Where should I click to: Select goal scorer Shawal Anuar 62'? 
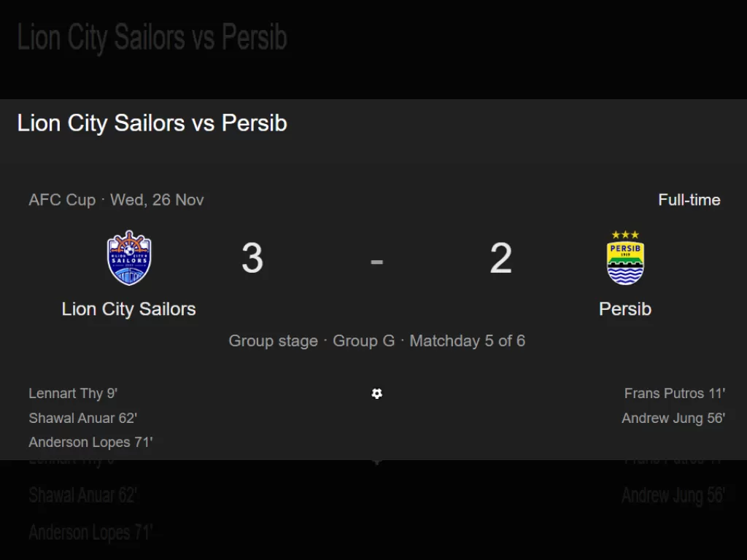(83, 419)
